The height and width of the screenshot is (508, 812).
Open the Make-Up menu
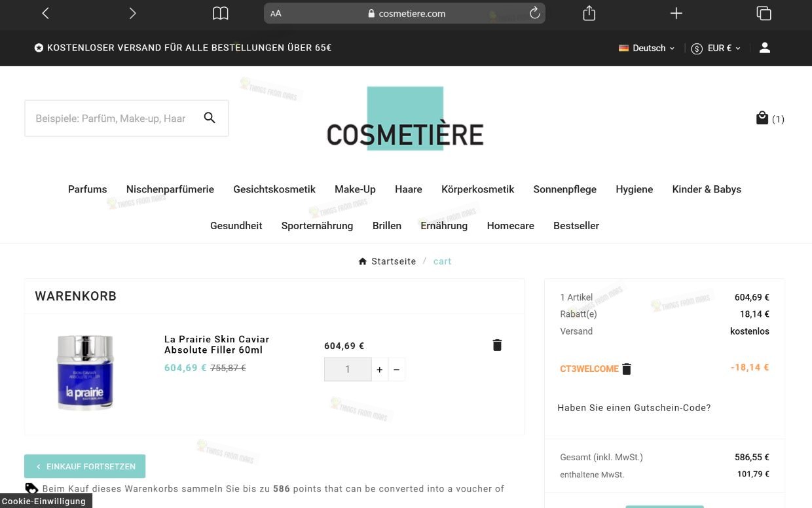355,189
